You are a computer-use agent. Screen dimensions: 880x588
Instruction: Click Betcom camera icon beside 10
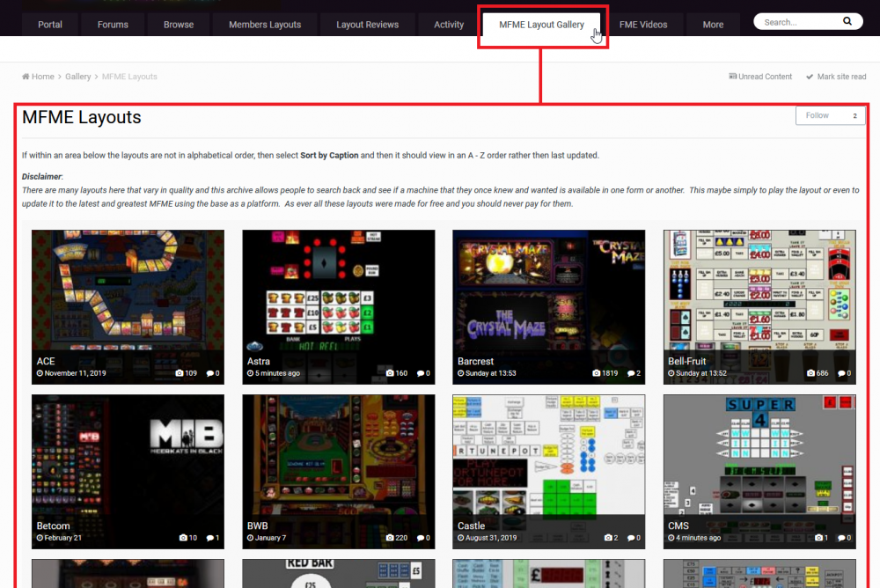(183, 538)
